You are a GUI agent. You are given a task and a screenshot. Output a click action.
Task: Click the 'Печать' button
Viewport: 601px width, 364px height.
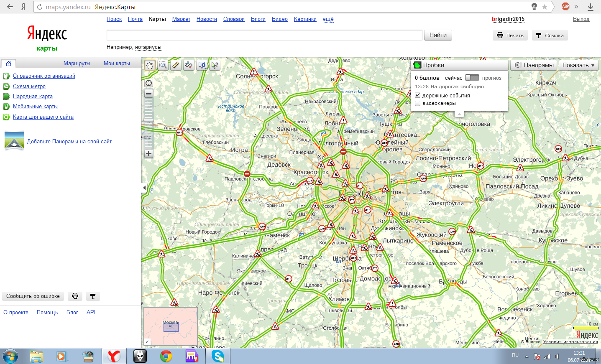pyautogui.click(x=510, y=36)
